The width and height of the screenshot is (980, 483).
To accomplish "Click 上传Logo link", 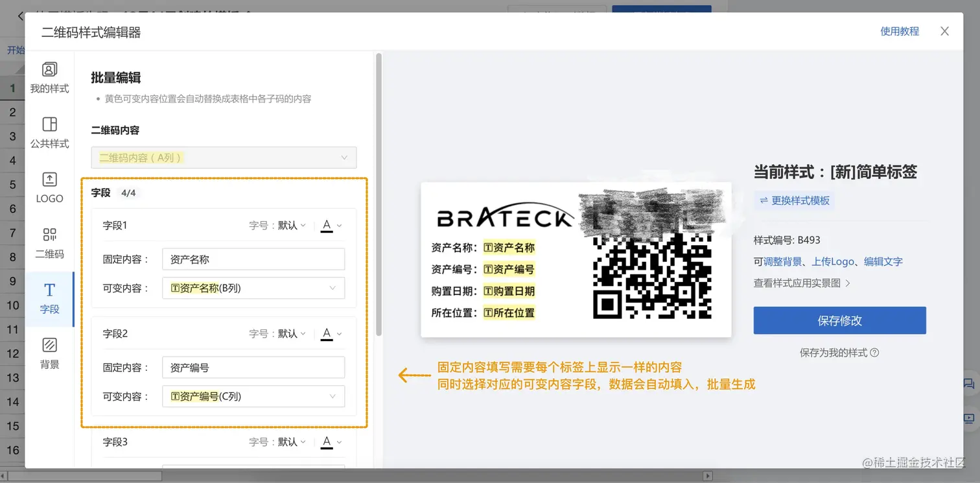I will pyautogui.click(x=833, y=262).
